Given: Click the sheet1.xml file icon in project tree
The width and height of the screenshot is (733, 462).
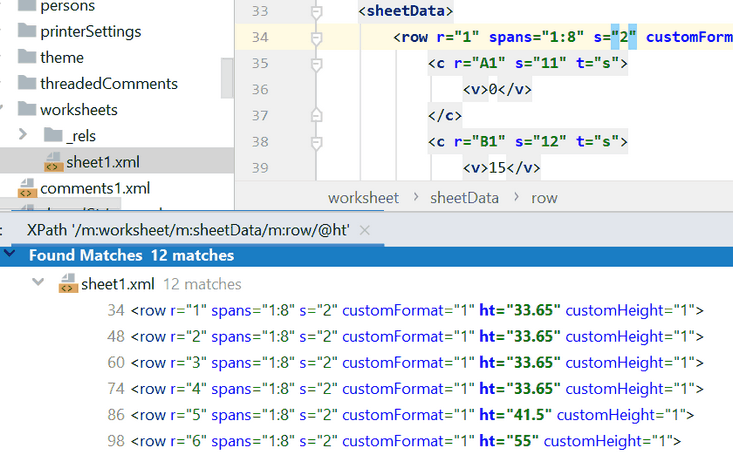Looking at the screenshot, I should pos(52,162).
